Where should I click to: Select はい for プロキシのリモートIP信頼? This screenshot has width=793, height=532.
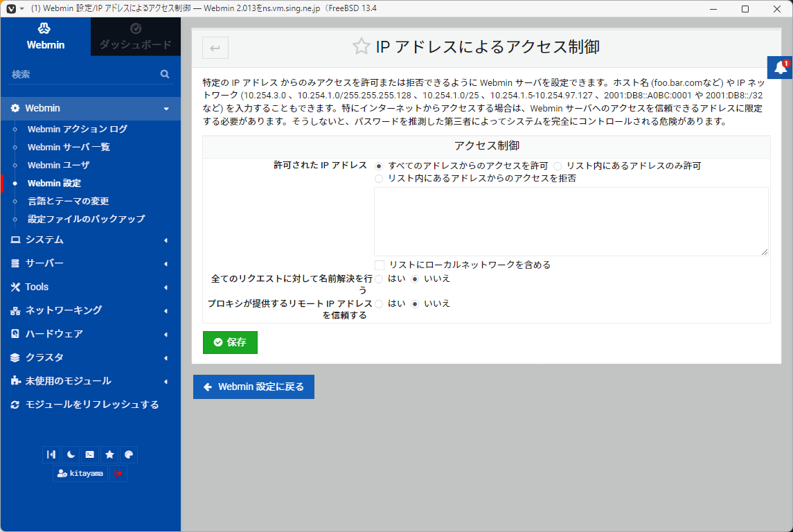[379, 304]
